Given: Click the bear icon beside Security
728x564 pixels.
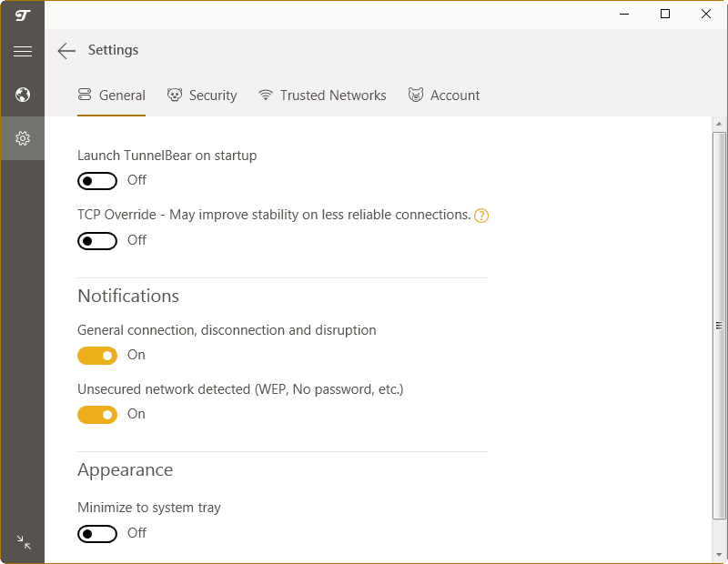Looking at the screenshot, I should tap(175, 96).
